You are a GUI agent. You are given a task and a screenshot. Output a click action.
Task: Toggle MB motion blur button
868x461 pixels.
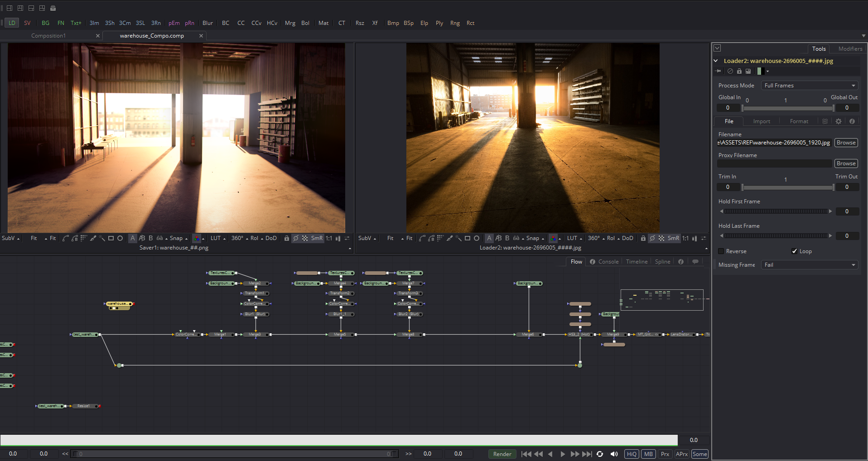click(648, 454)
